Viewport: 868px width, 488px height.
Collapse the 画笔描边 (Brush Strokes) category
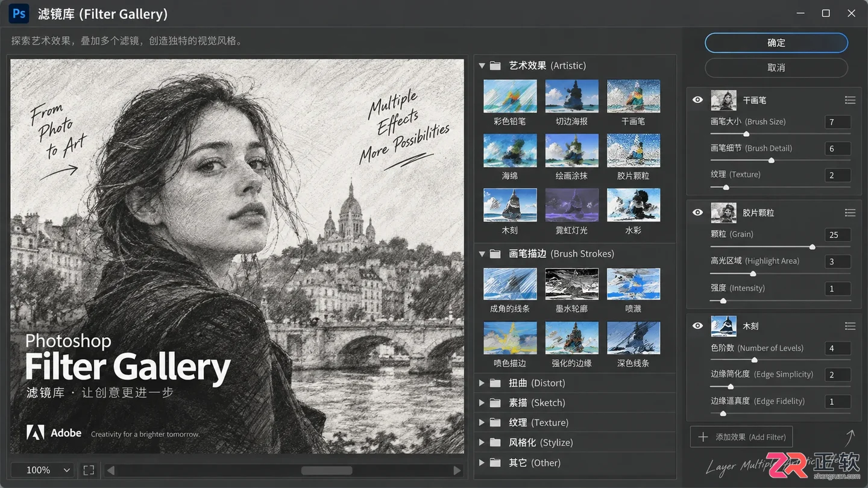click(482, 254)
